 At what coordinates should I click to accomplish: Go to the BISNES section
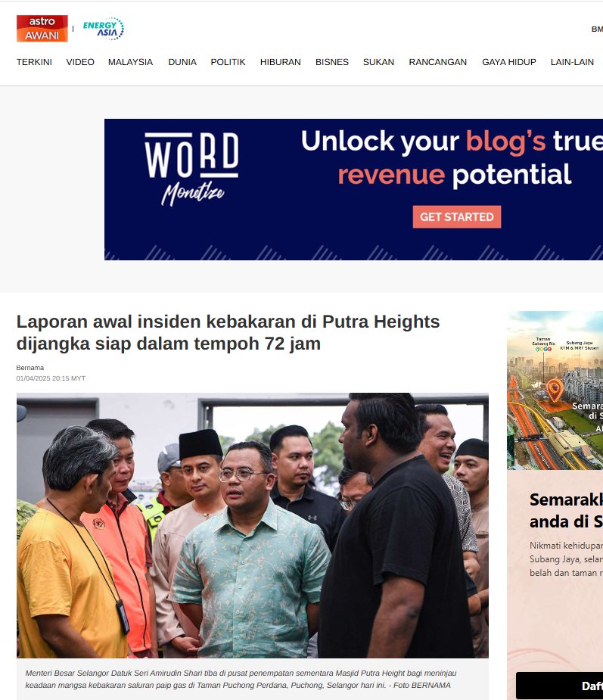(x=332, y=62)
